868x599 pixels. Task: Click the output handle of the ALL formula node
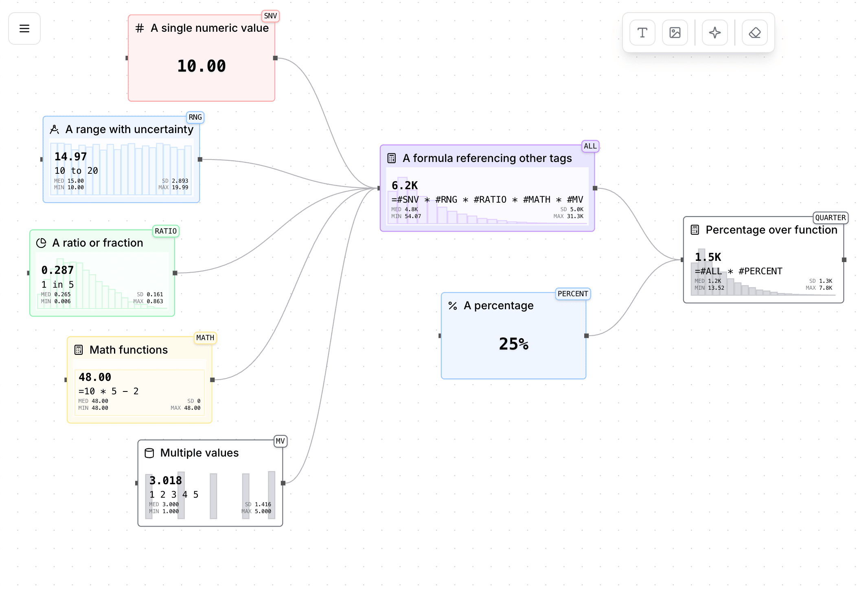coord(595,188)
